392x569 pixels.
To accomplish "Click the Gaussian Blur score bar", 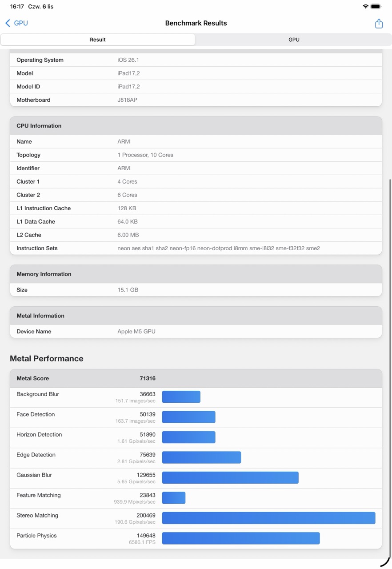I will (230, 477).
